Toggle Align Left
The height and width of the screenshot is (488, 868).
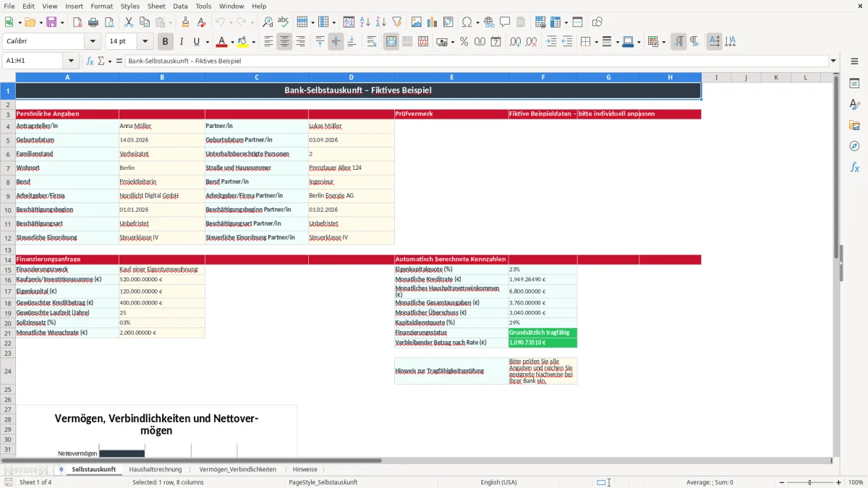pyautogui.click(x=268, y=42)
